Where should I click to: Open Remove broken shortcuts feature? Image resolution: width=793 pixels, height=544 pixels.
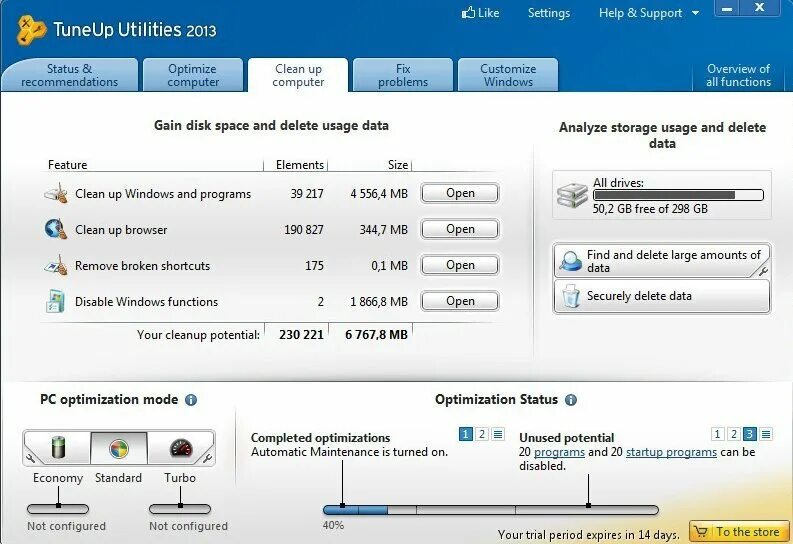click(460, 265)
